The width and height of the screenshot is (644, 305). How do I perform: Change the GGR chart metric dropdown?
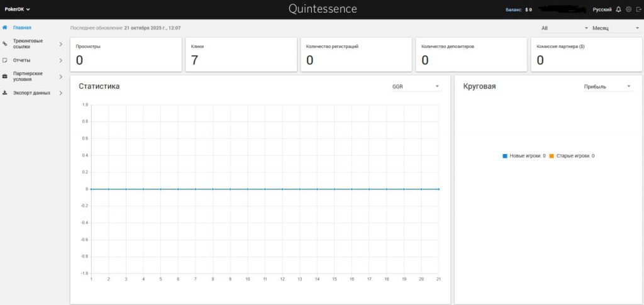(x=415, y=87)
